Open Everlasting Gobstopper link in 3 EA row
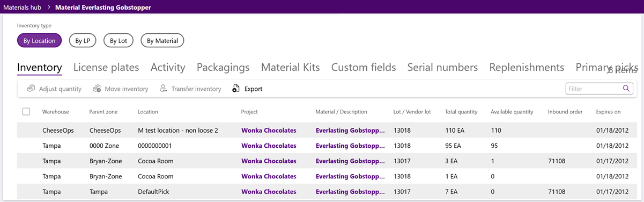The width and height of the screenshot is (644, 202). [x=350, y=161]
